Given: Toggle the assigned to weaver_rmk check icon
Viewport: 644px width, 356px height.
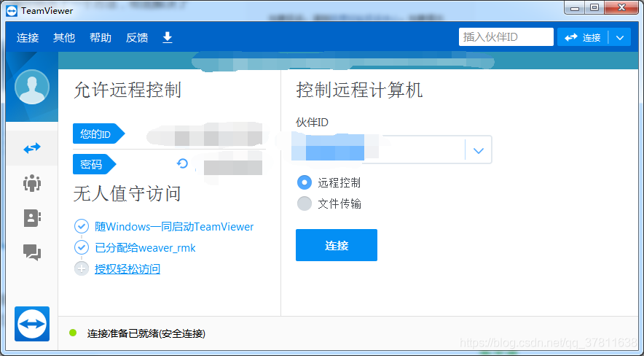Looking at the screenshot, I should [x=82, y=247].
